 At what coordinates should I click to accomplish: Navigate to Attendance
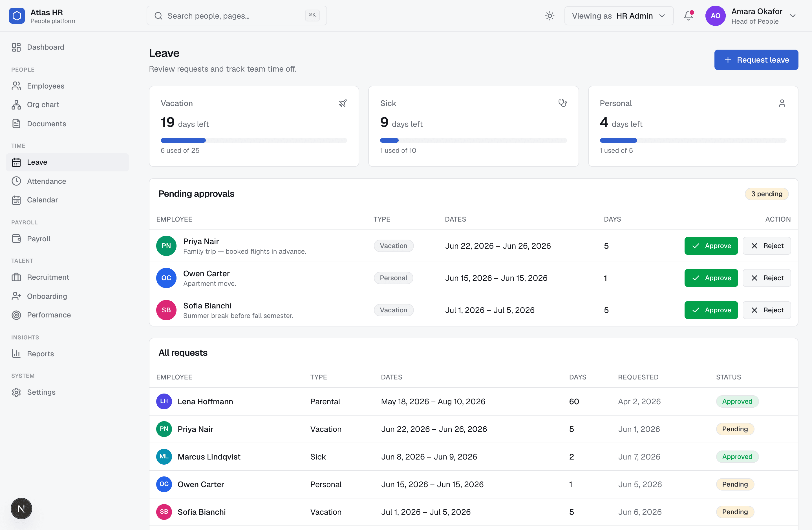[67, 181]
